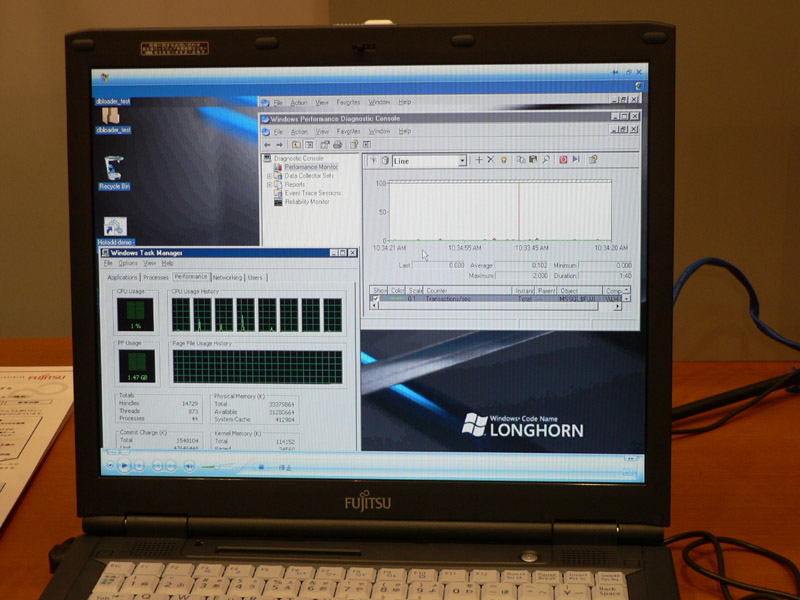This screenshot has width=800, height=600.
Task: Click the View Log Data cylinder icon
Action: tap(385, 160)
